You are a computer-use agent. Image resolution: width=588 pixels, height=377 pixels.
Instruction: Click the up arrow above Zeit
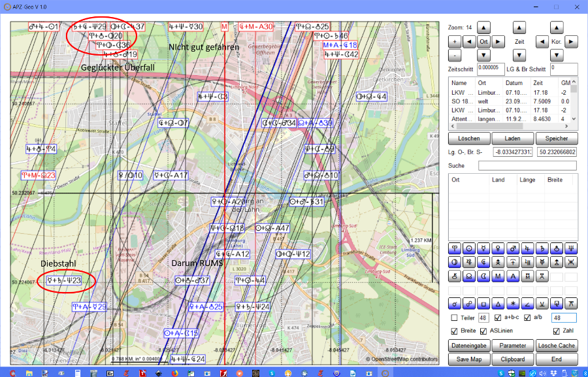519,27
